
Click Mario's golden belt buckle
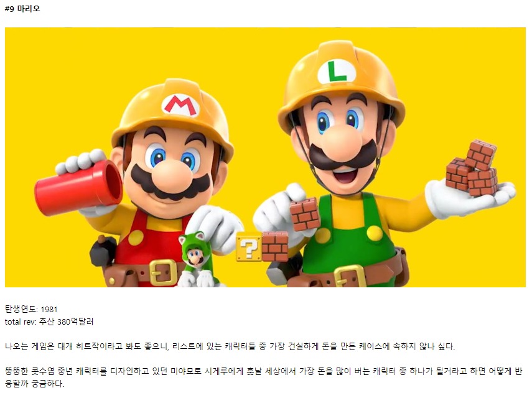tap(163, 272)
